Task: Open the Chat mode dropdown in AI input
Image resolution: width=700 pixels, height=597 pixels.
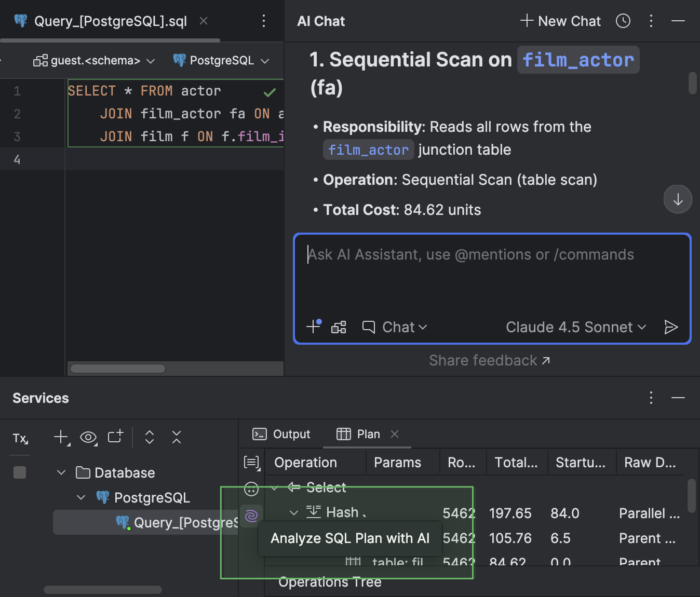Action: (x=396, y=327)
